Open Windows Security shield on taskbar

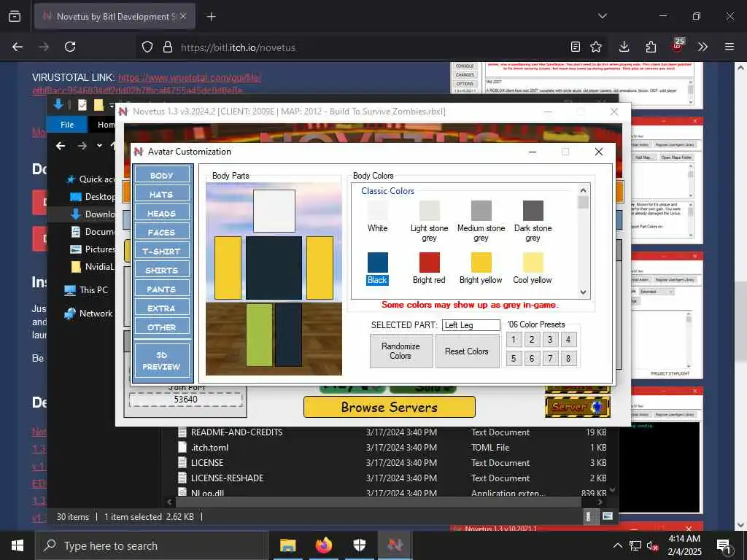click(x=359, y=545)
